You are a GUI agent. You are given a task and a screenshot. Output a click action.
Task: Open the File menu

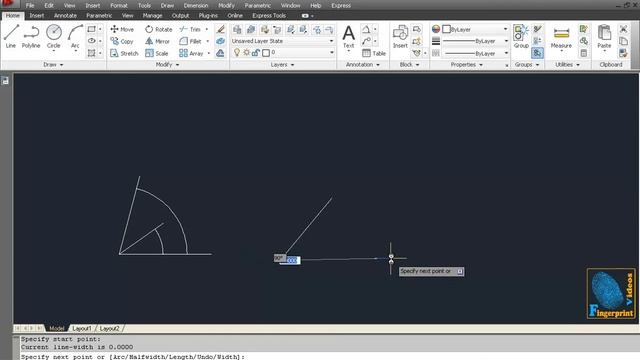tap(30, 6)
